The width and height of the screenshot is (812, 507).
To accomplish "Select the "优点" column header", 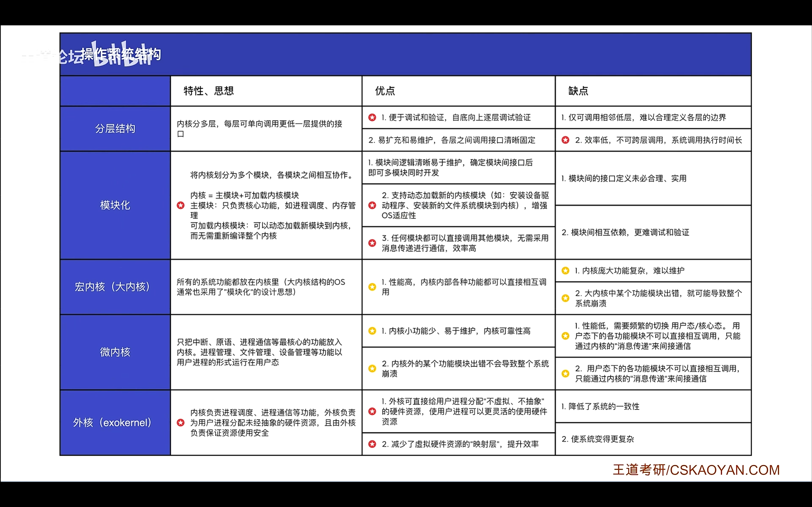I will [384, 91].
